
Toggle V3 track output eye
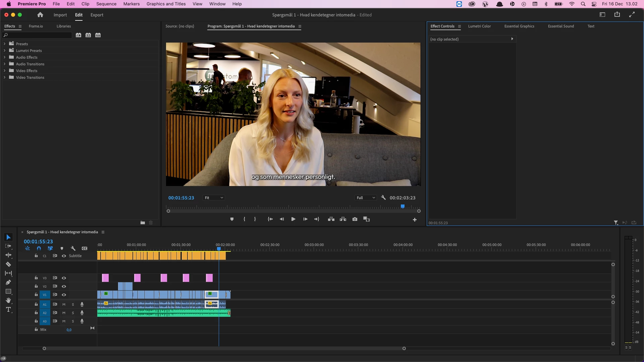click(64, 278)
